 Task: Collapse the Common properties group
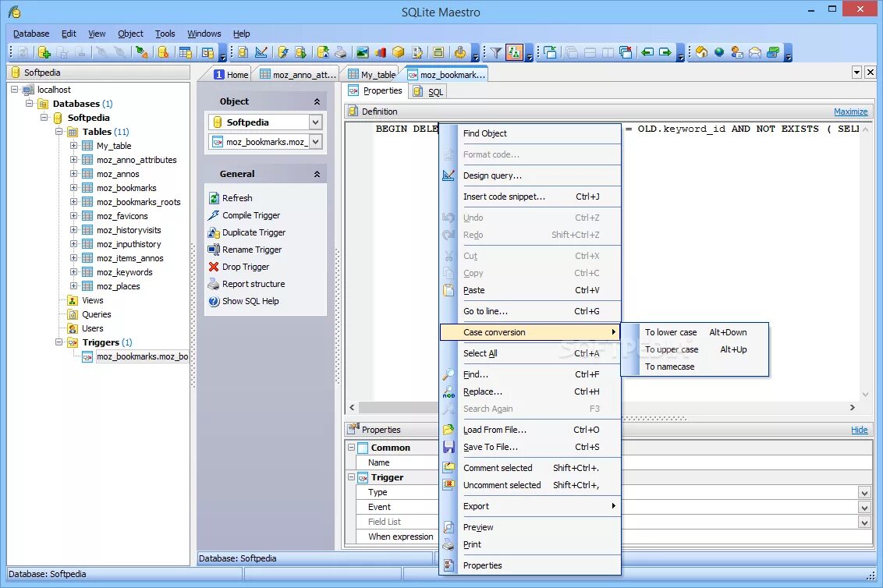(x=351, y=447)
